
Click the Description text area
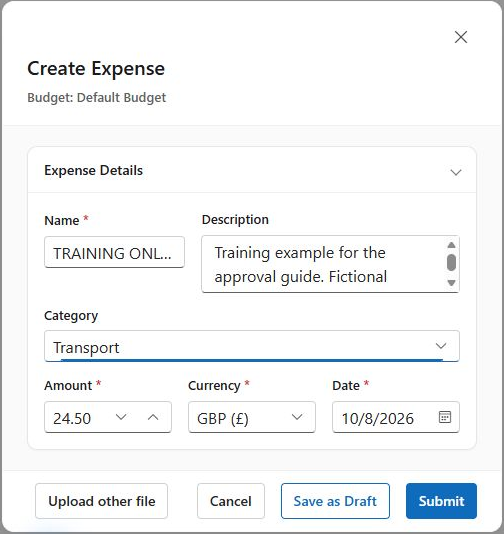(330, 264)
